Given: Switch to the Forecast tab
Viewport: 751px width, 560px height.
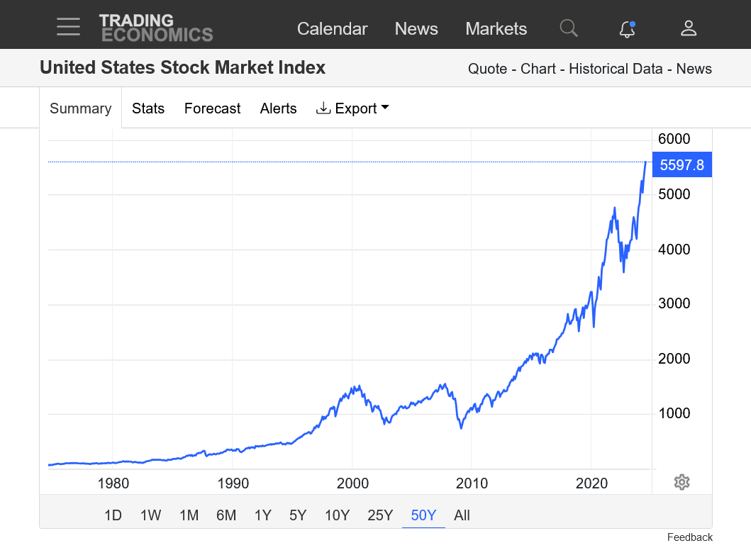Looking at the screenshot, I should tap(212, 108).
